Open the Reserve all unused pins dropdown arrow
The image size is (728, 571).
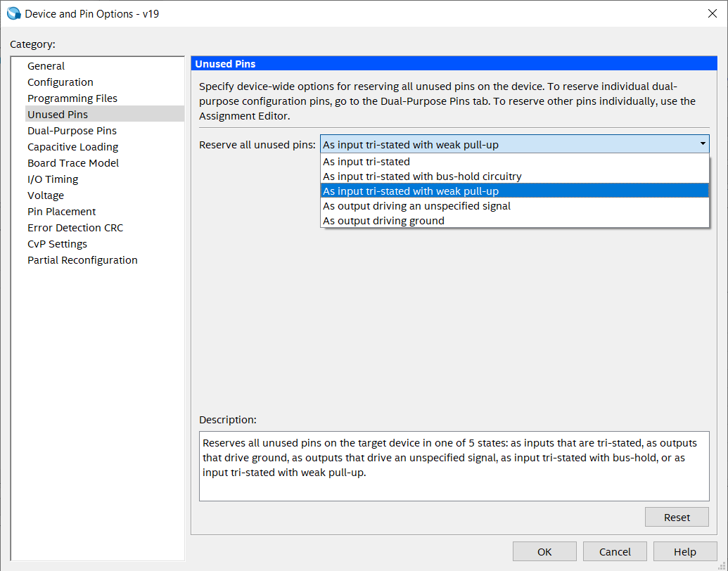701,144
